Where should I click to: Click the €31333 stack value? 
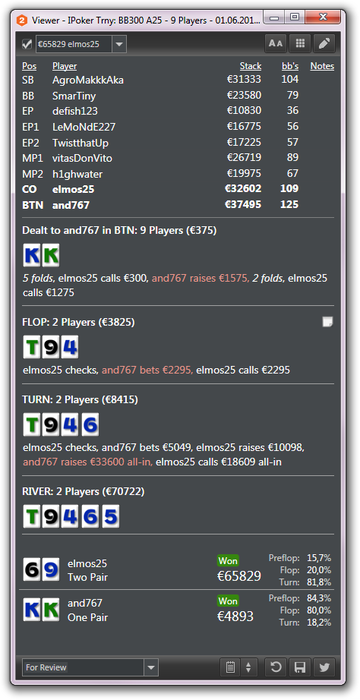tap(244, 79)
